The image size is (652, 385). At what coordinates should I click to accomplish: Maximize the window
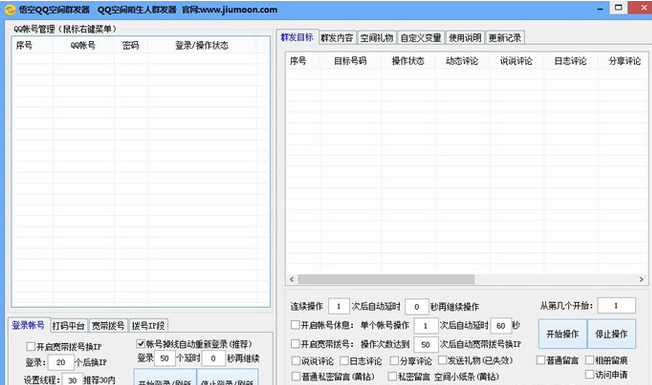coord(618,8)
